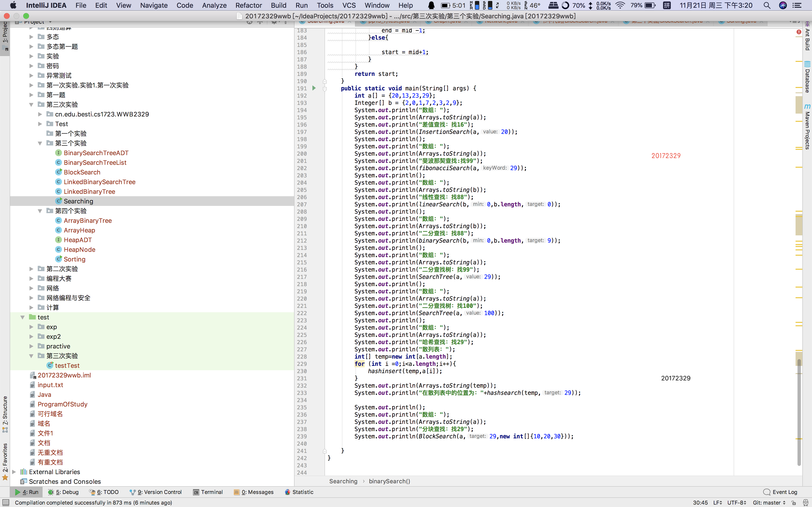Screen dimensions: 812x507
Task: Toggle the Z: Structure tool window stripe
Action: tap(5, 414)
